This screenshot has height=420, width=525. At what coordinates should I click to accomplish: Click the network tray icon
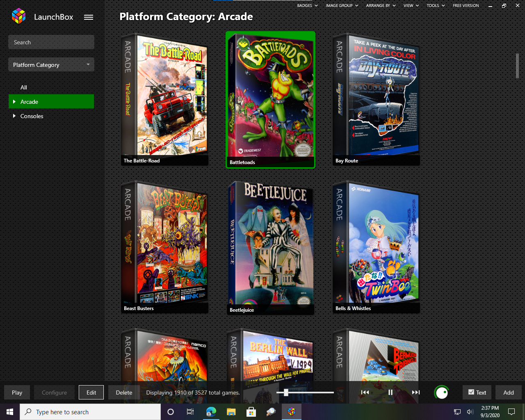[x=457, y=412]
